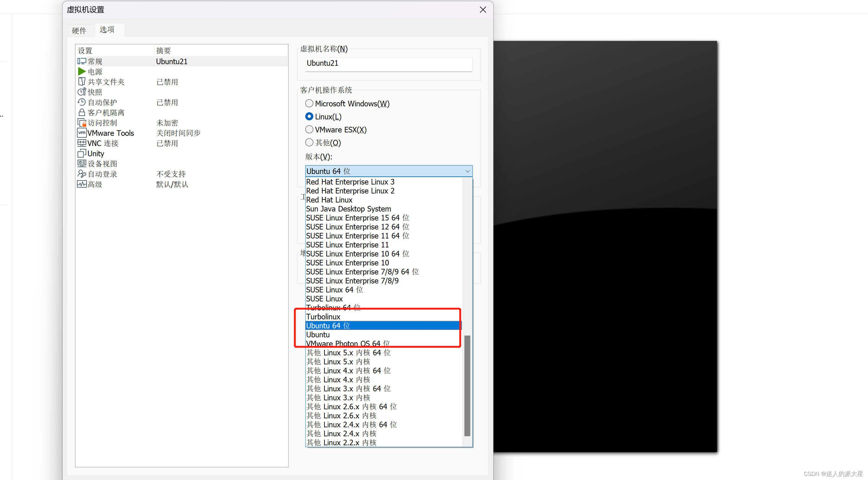
Task: Select the 自动保护 autoprotect clock icon
Action: pos(82,102)
